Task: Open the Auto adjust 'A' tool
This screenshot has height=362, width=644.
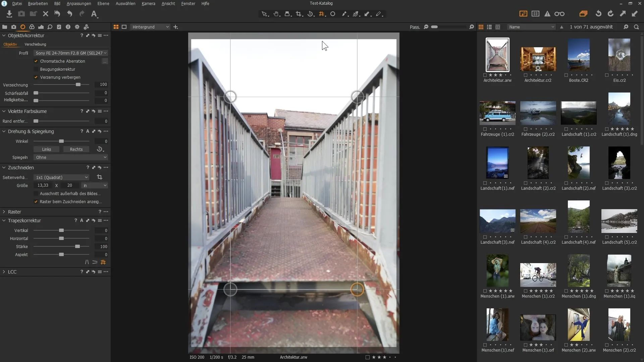Action: click(x=94, y=14)
